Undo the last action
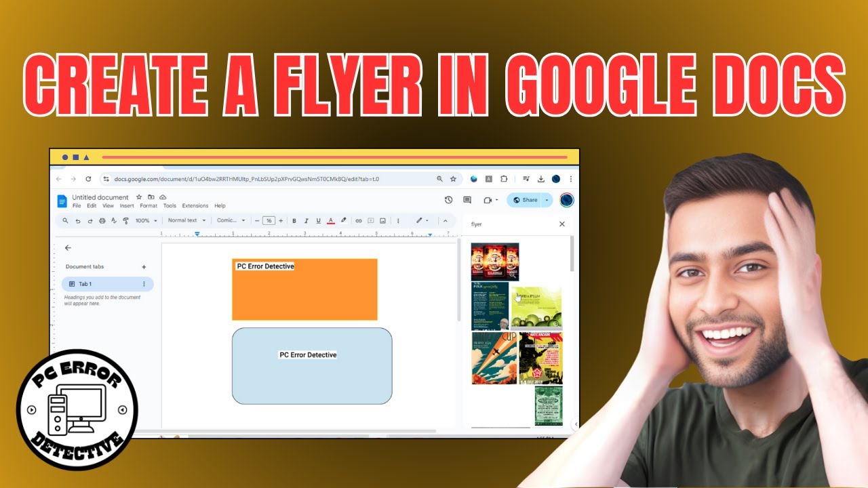 coord(77,221)
